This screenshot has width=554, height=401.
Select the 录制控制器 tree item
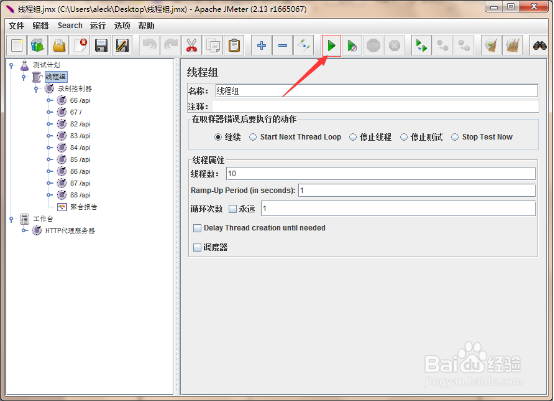[x=75, y=89]
